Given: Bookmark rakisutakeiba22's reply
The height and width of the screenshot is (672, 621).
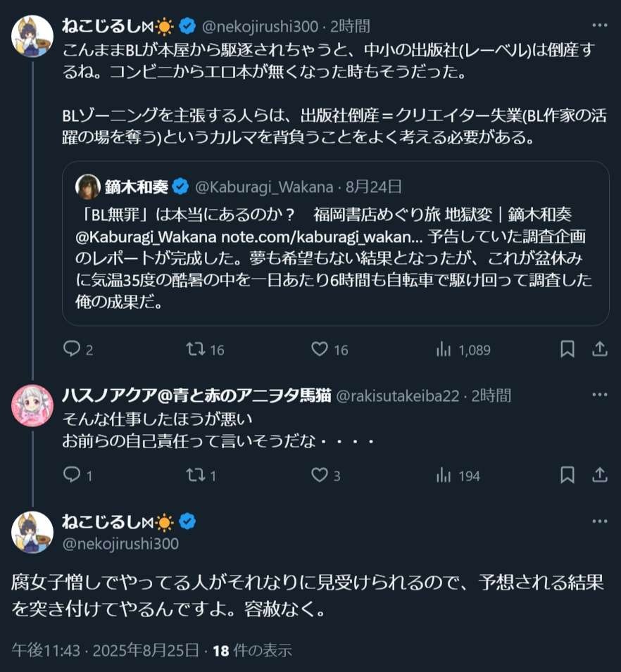Looking at the screenshot, I should pyautogui.click(x=567, y=476).
